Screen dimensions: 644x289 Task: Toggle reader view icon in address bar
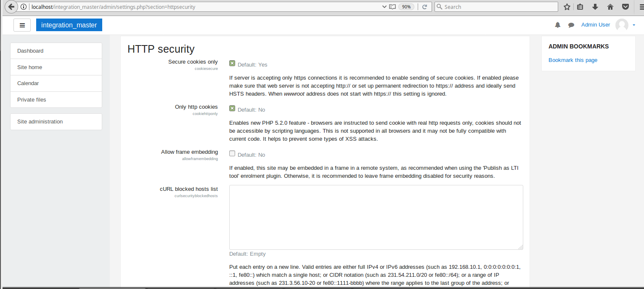point(392,7)
